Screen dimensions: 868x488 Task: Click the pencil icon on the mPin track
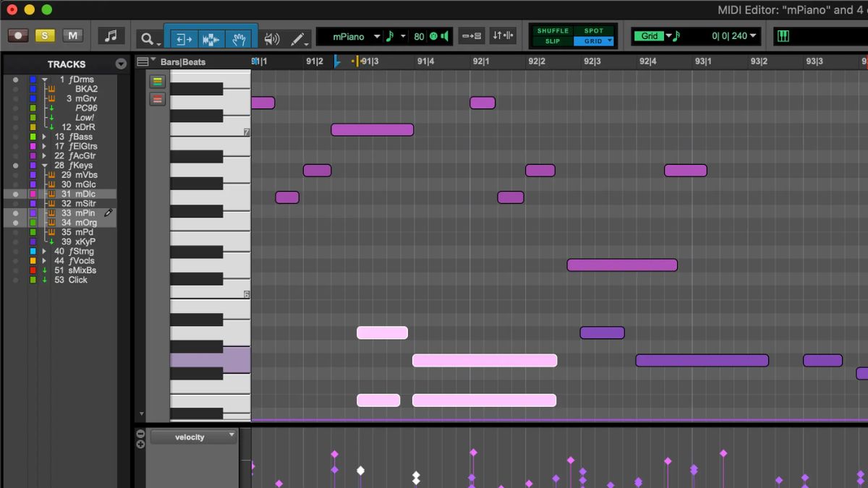[109, 213]
